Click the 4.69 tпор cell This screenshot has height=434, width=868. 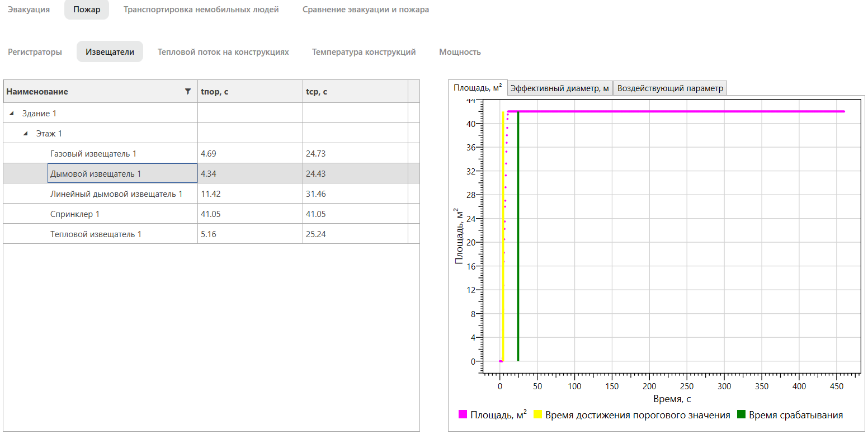[250, 154]
